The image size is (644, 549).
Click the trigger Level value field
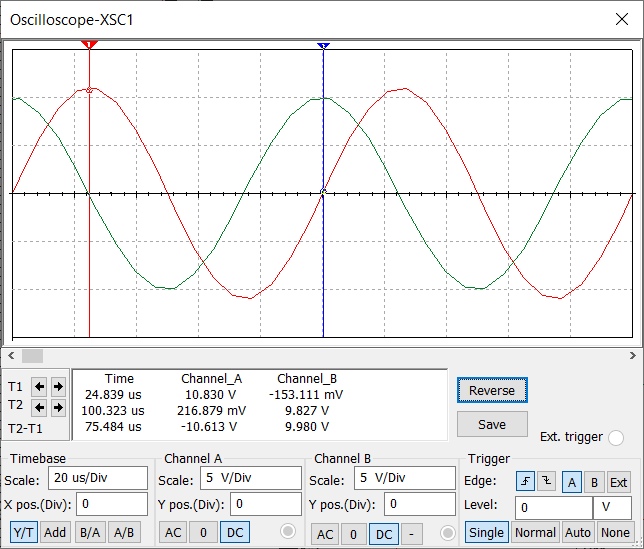(554, 508)
